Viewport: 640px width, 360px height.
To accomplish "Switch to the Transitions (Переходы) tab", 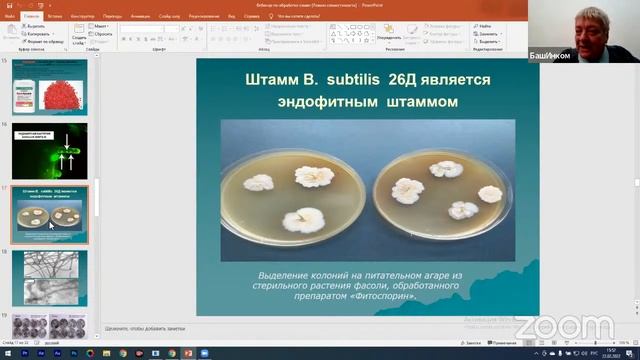I will coord(112,16).
